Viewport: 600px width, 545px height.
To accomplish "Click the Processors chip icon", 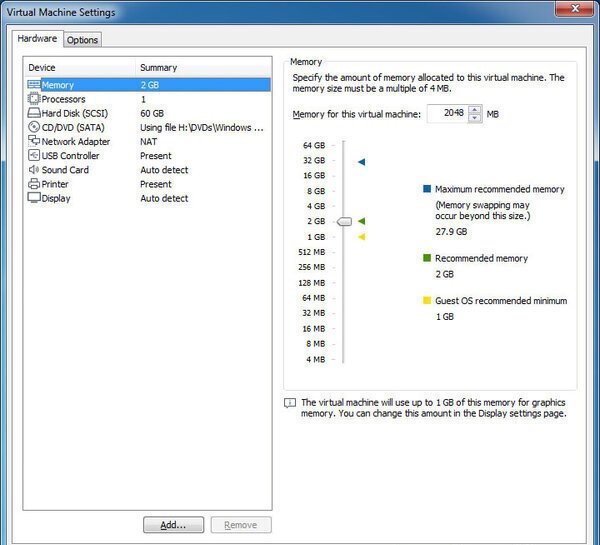I will pos(34,99).
